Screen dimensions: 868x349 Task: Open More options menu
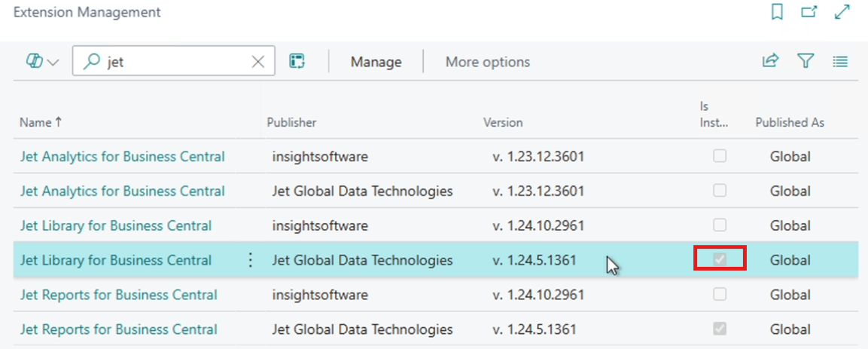coord(488,62)
